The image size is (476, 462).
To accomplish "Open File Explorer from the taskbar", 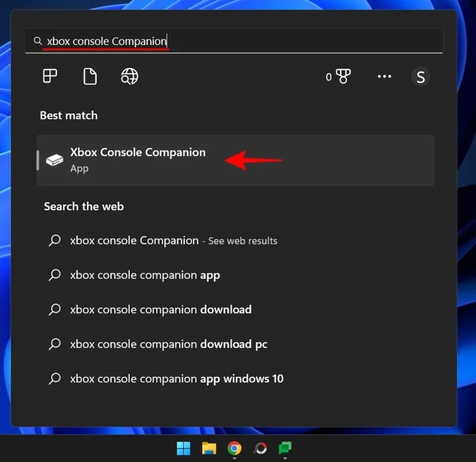I will pos(209,448).
